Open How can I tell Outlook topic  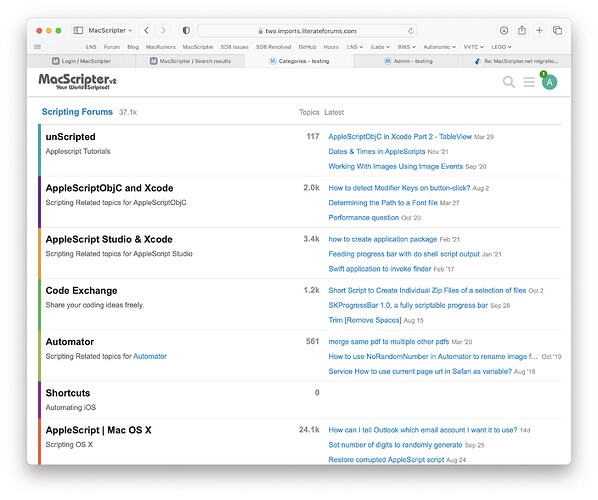click(x=423, y=430)
